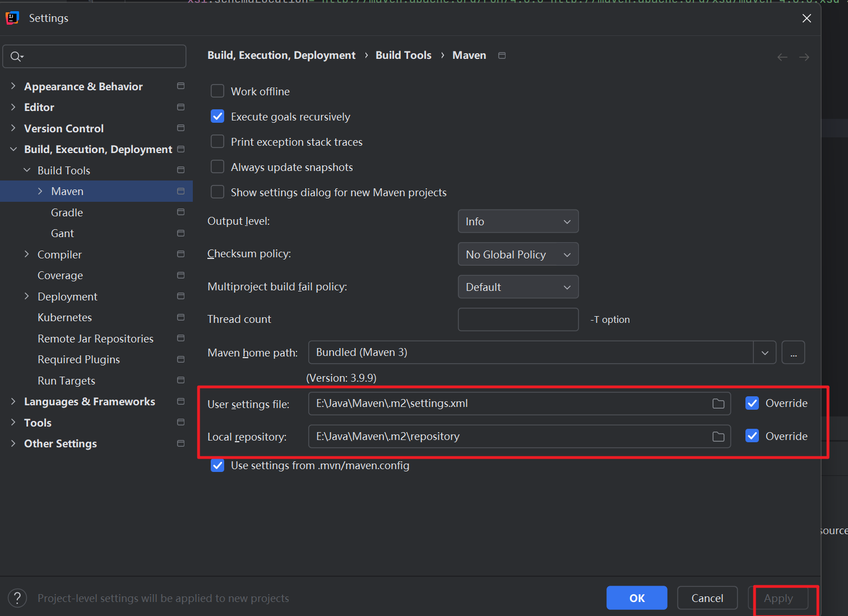Open the Output level dropdown
The image size is (848, 616).
point(518,221)
